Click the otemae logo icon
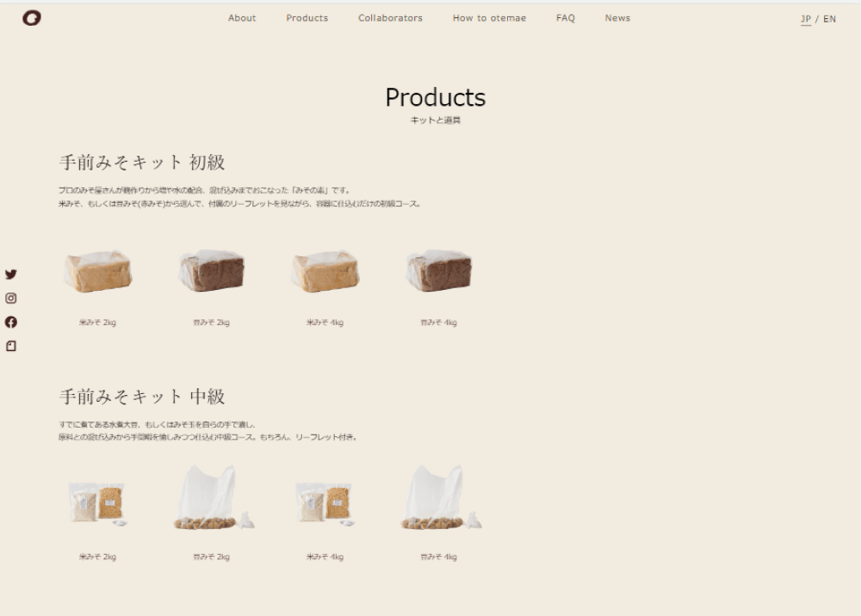861x616 pixels. pos(32,18)
